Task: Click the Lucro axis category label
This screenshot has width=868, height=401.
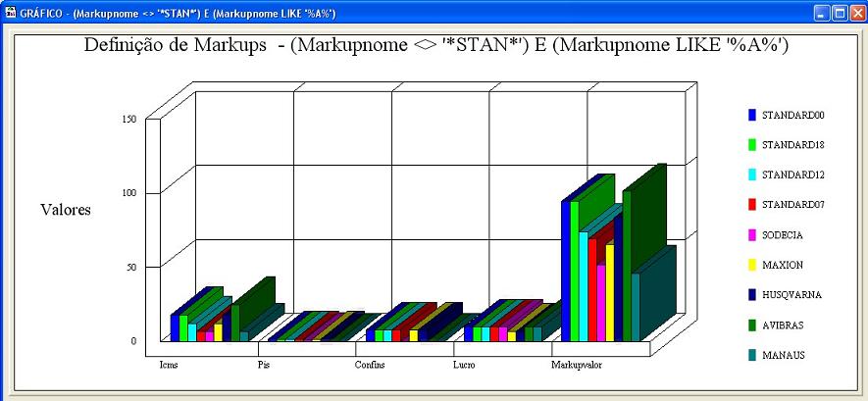Action: coord(464,365)
